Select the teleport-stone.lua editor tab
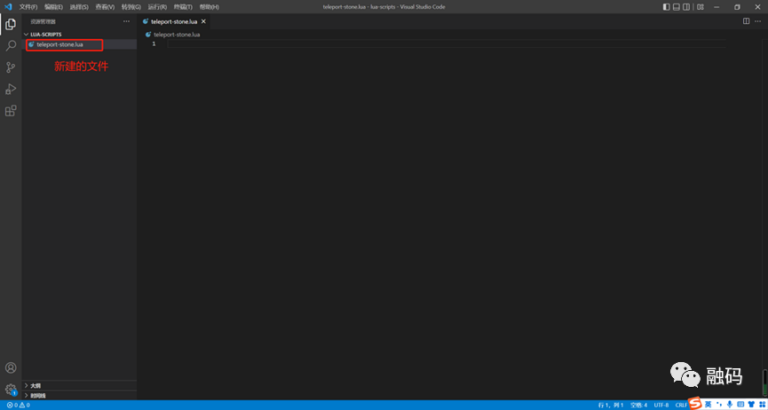 [170, 20]
